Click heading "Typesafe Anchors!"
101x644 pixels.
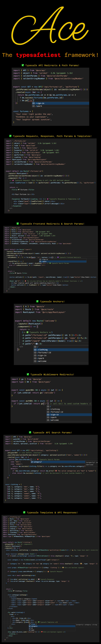pyautogui.click(x=50, y=301)
